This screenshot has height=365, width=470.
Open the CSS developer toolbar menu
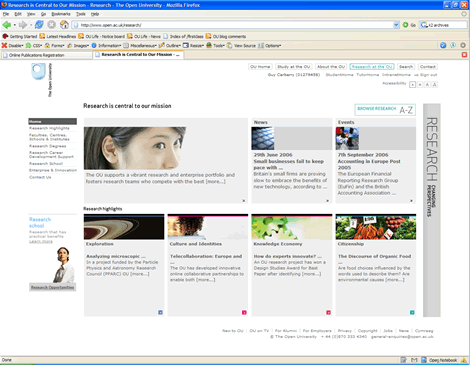pyautogui.click(x=34, y=45)
